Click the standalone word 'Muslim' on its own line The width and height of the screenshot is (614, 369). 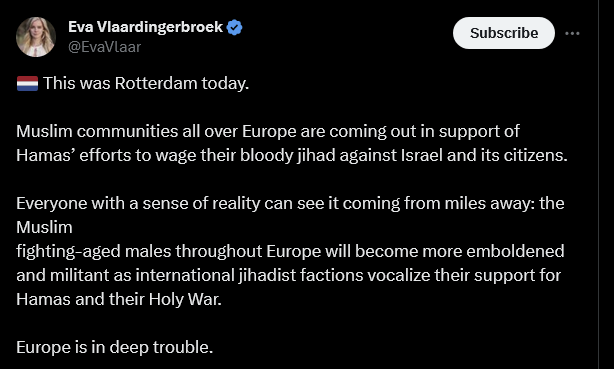pos(44,227)
